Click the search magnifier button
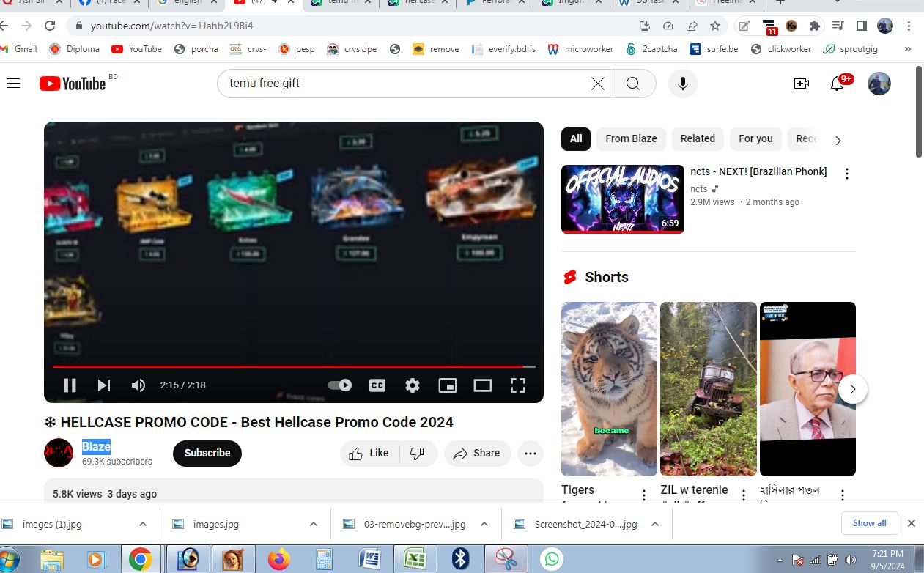Screen dimensions: 924x573 pos(633,84)
